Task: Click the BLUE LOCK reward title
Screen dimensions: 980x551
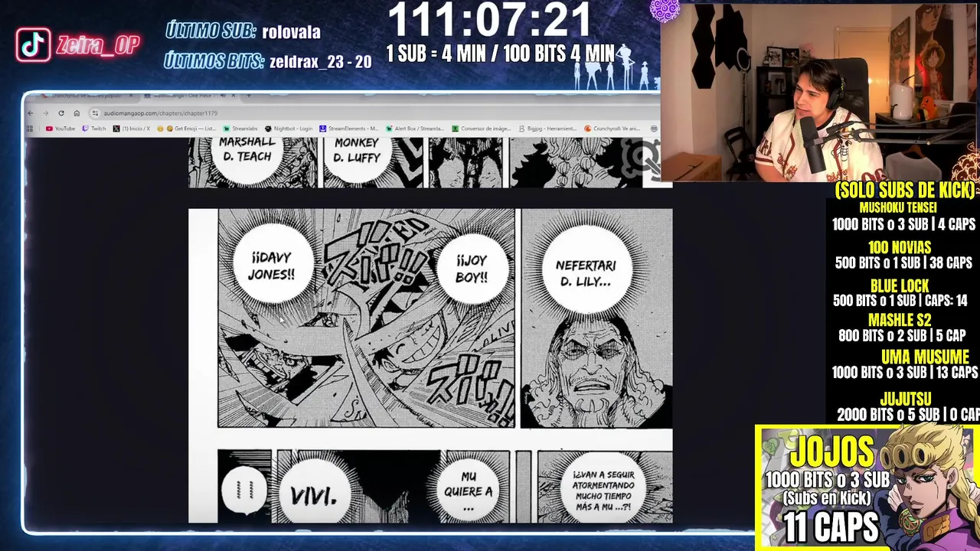Action: (900, 286)
